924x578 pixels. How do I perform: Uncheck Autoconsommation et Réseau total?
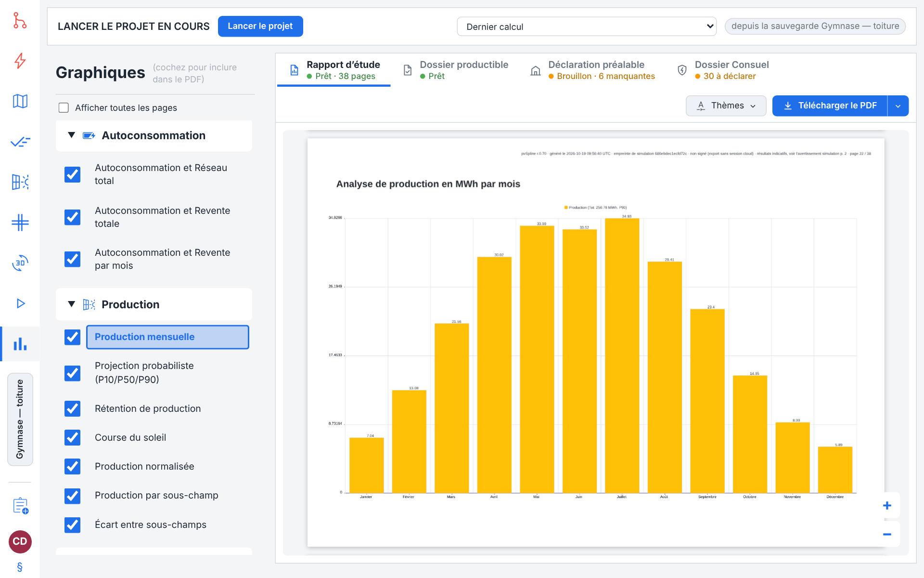click(73, 174)
